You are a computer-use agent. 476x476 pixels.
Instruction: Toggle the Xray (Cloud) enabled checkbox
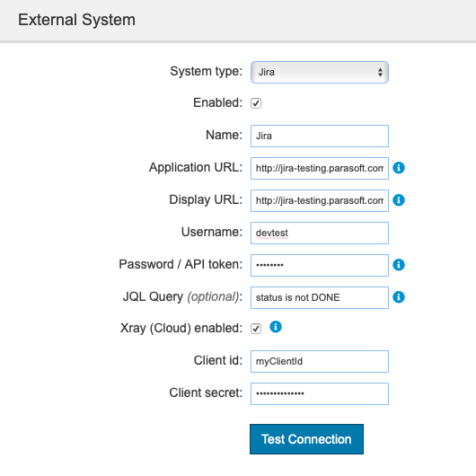tap(256, 329)
